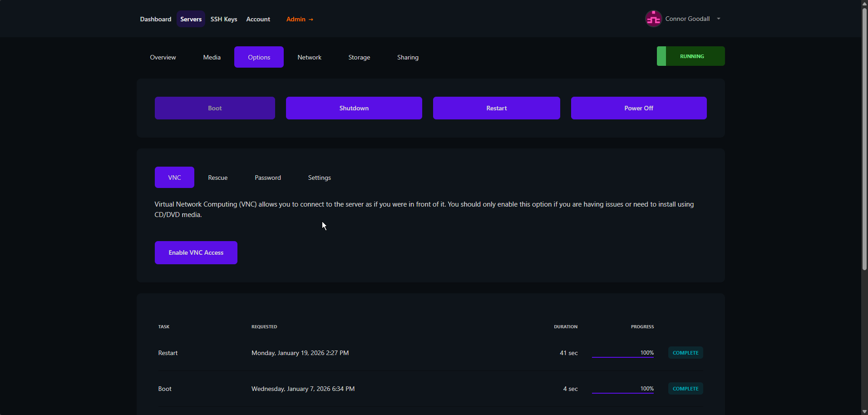This screenshot has width=868, height=415.
Task: Expand the user account dropdown arrow
Action: [x=719, y=19]
